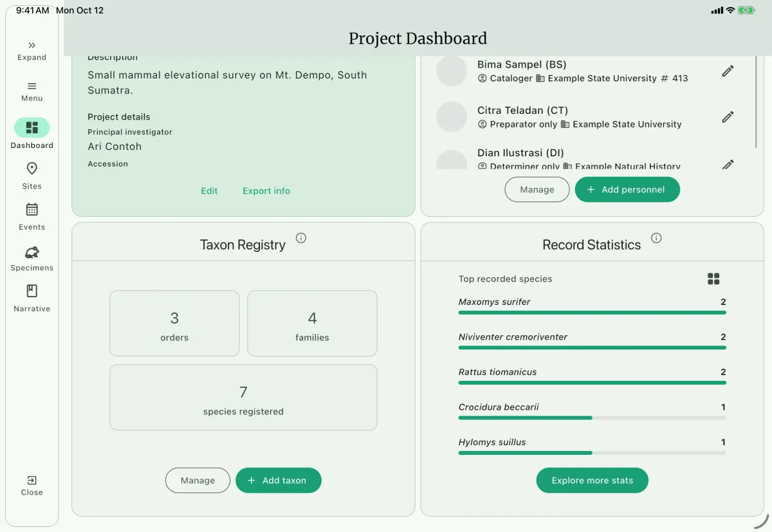
Task: Click Crocidura beccarii progress bar
Action: click(593, 417)
